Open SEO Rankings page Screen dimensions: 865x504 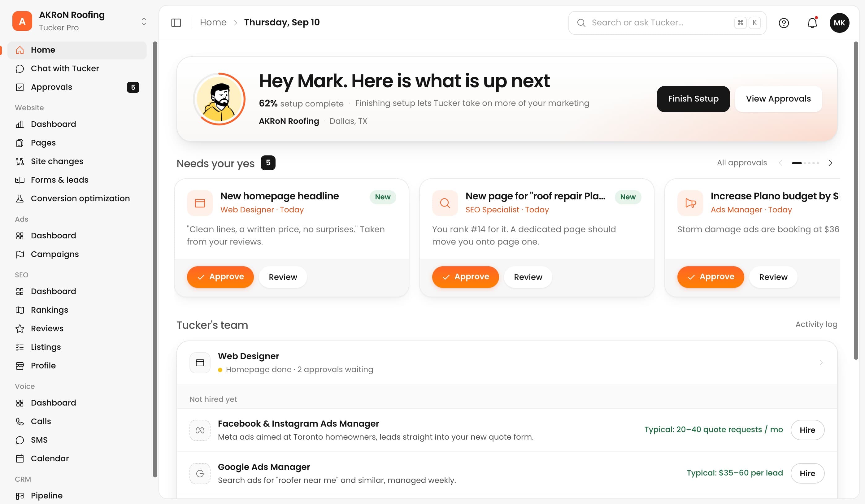[77, 310]
